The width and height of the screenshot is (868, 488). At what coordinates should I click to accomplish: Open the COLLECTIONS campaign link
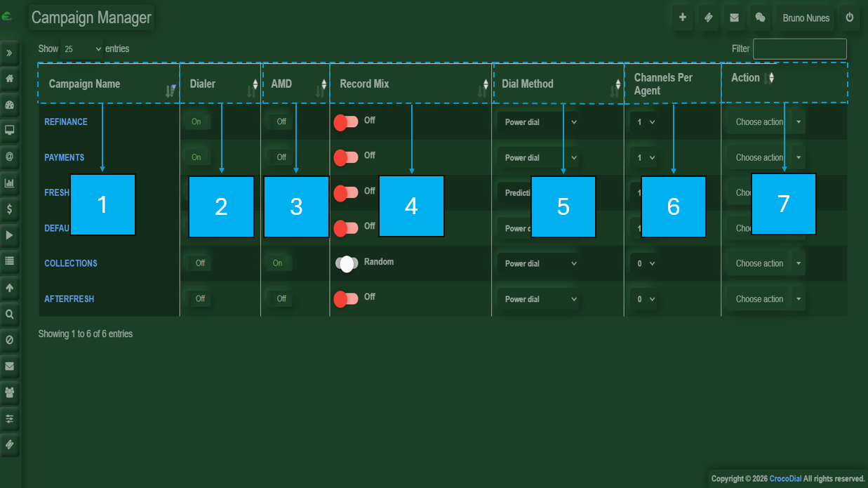(x=71, y=263)
